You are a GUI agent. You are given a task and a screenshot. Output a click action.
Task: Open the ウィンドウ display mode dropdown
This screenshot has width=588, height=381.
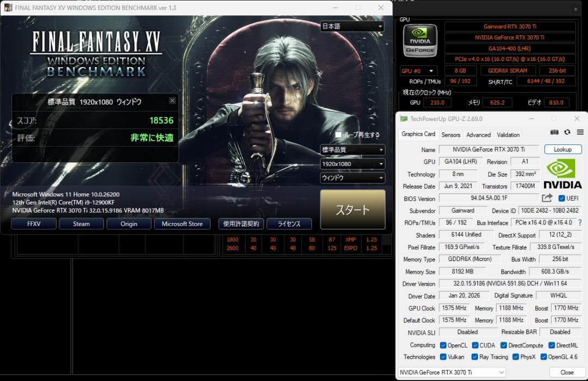coord(352,178)
